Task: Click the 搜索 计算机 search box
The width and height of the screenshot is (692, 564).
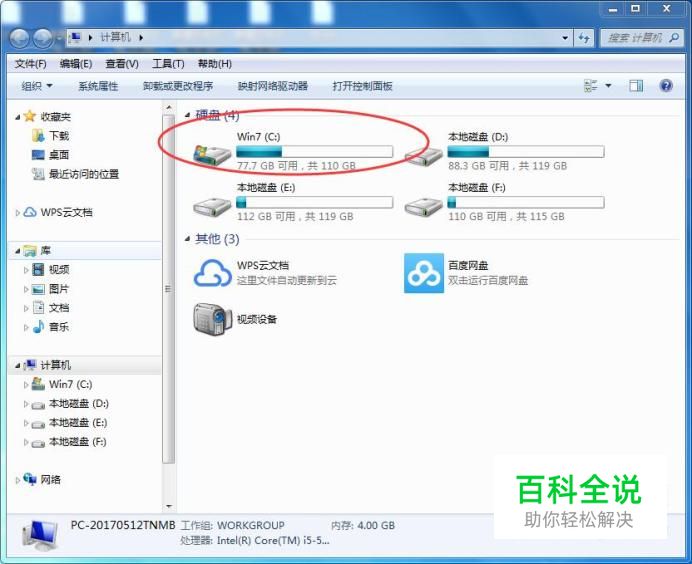Action: (641, 38)
